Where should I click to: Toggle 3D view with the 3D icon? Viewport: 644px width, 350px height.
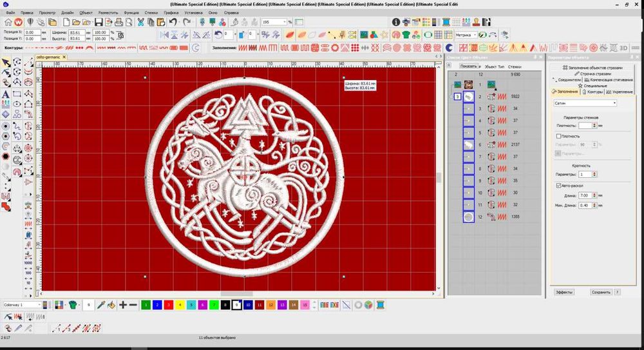coord(623,48)
